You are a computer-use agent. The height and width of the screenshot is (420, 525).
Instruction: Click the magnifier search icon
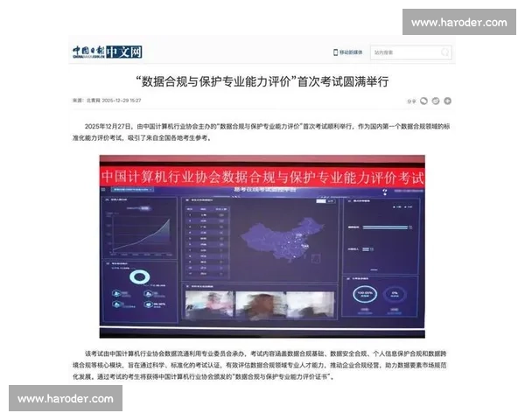click(445, 52)
